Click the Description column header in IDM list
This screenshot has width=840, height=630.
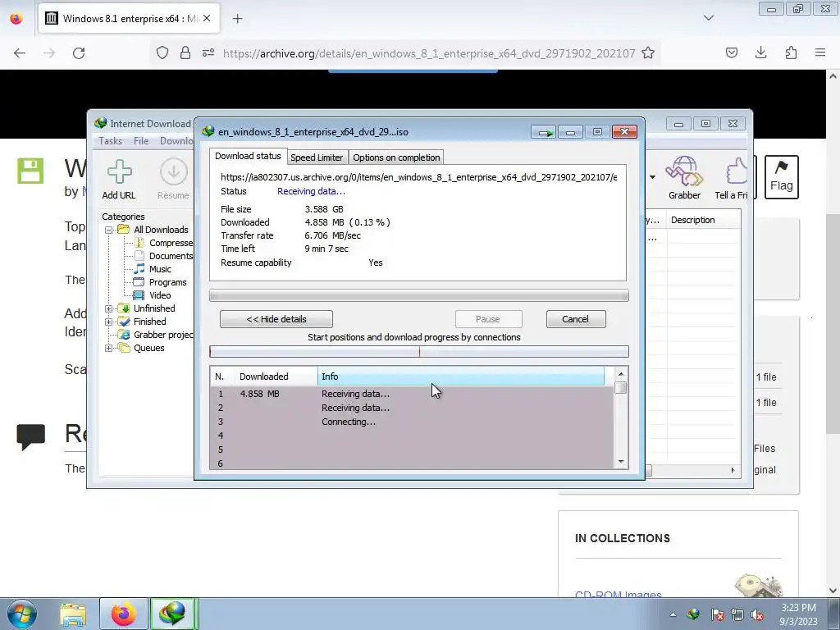(x=704, y=220)
